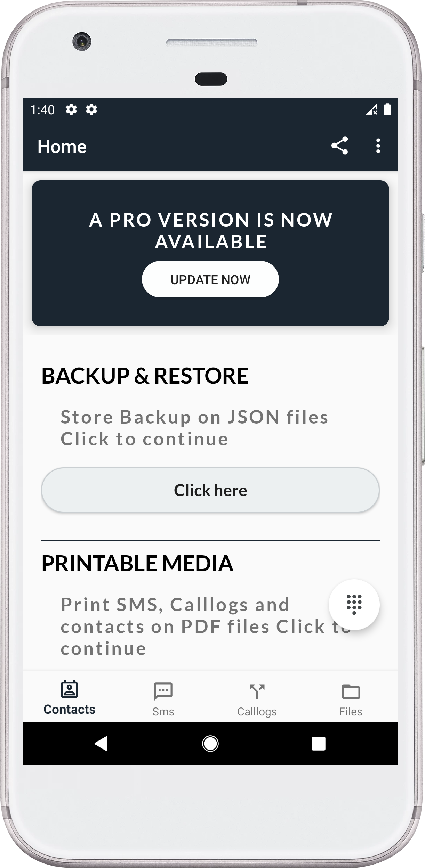Tap the recent apps square button
Viewport: 425px width, 868px height.
tap(319, 744)
